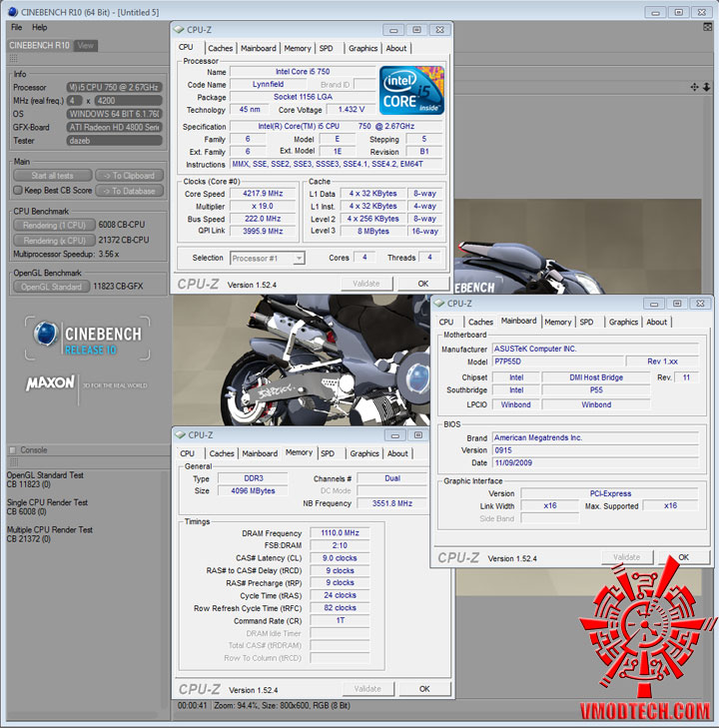Open Memory tab in top CPU-Z window
The width and height of the screenshot is (719, 728).
(298, 48)
